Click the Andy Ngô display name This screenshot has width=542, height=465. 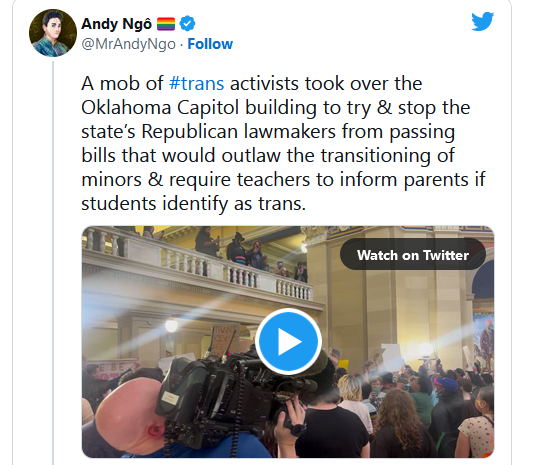pyautogui.click(x=116, y=24)
